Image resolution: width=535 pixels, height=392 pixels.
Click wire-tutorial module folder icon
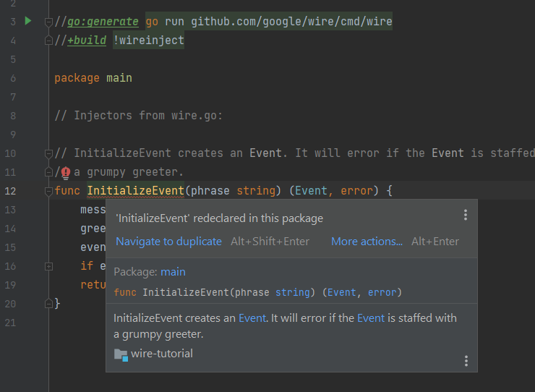click(121, 354)
